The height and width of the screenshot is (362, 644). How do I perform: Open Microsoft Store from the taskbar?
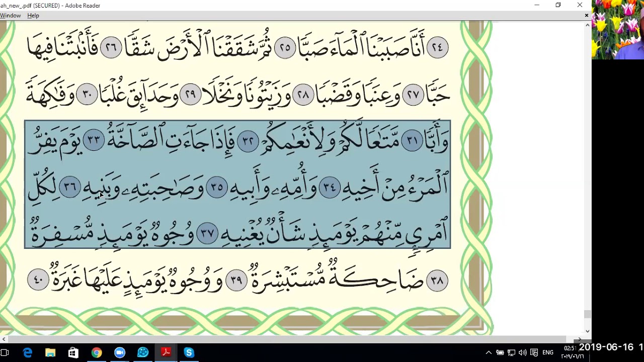[x=73, y=353]
